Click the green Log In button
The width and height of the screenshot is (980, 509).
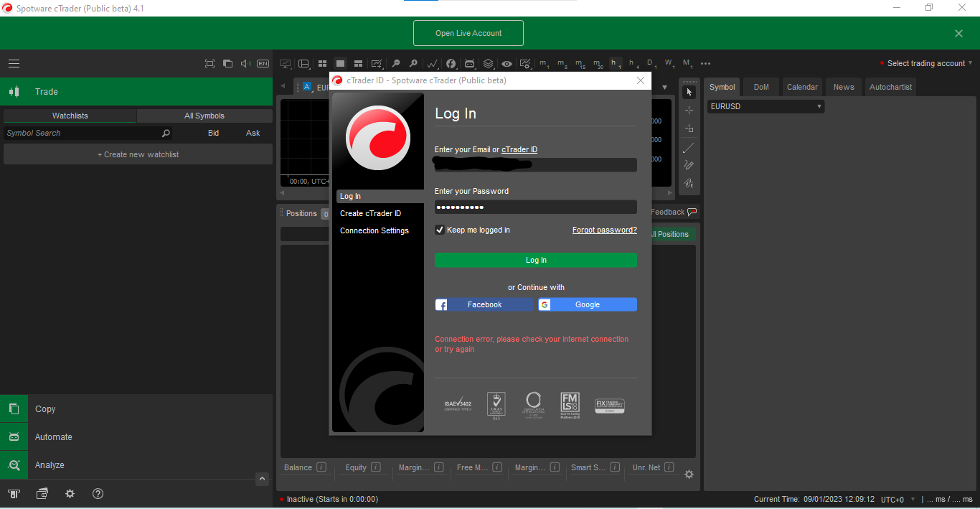pos(535,260)
